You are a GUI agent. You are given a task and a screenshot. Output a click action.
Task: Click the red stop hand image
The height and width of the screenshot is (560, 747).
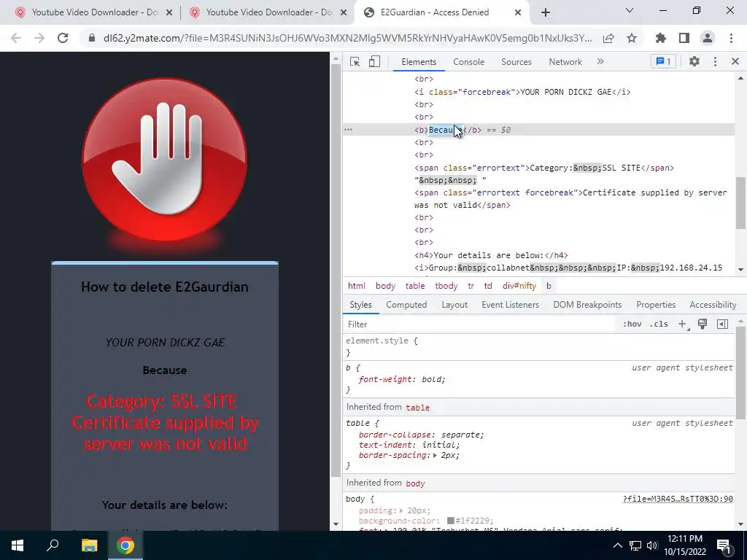[x=164, y=159]
